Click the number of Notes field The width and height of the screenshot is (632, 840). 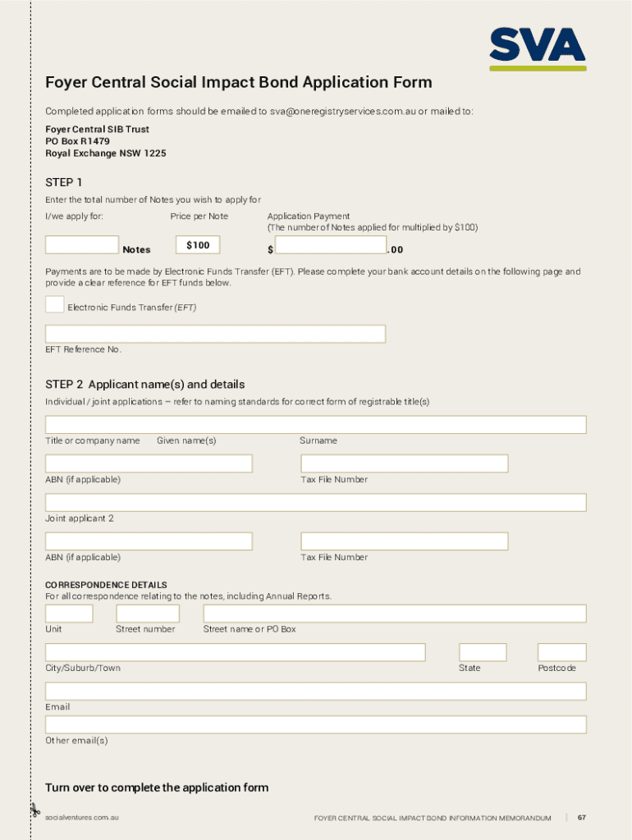point(82,244)
